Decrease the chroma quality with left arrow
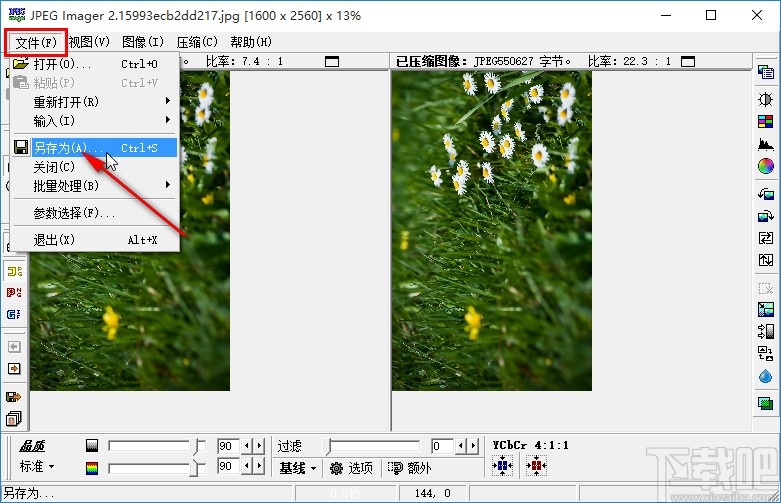The width and height of the screenshot is (781, 503). (247, 466)
